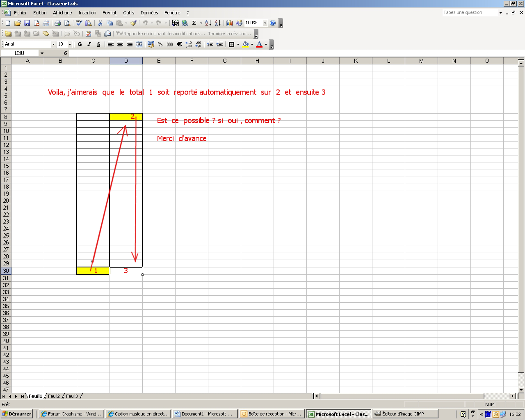Launch the Chart Wizard
The width and height of the screenshot is (525, 420).
pyautogui.click(x=229, y=23)
